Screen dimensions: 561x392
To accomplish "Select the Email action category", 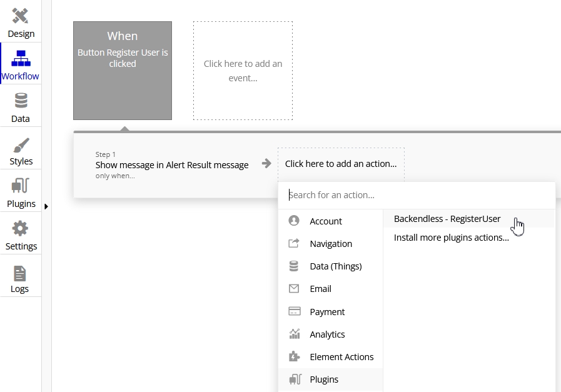I will (331, 289).
